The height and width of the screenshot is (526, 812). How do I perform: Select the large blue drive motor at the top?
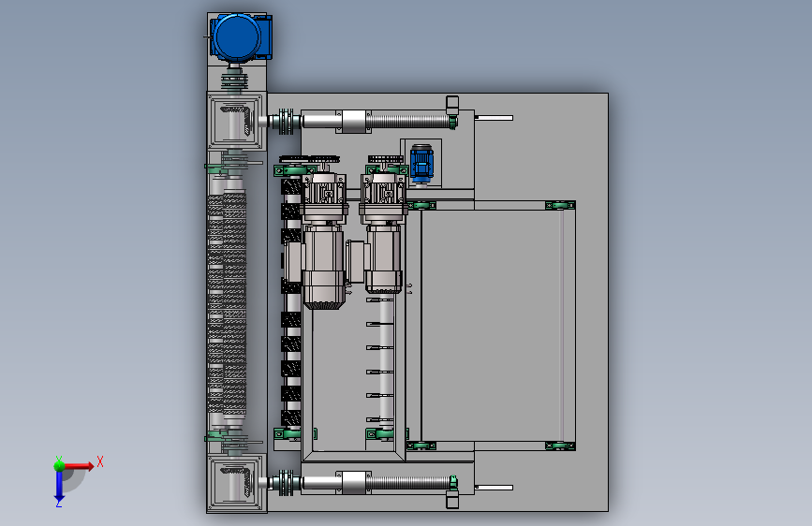pyautogui.click(x=241, y=37)
